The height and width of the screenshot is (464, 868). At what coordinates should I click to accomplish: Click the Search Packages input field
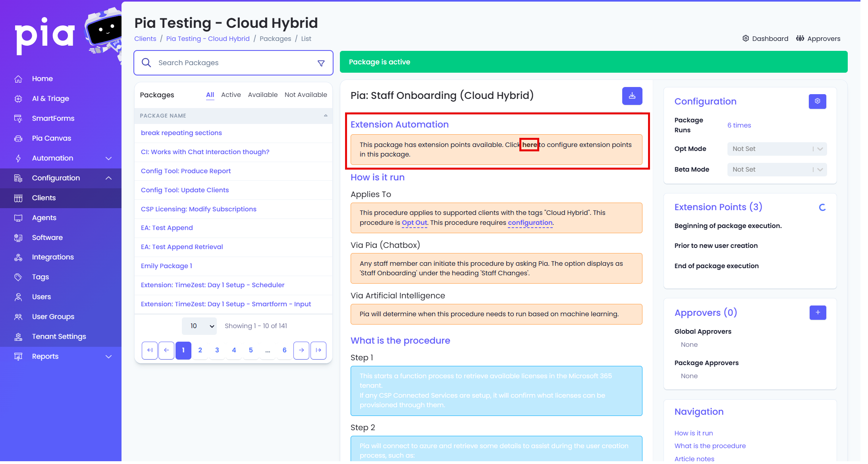tap(234, 63)
